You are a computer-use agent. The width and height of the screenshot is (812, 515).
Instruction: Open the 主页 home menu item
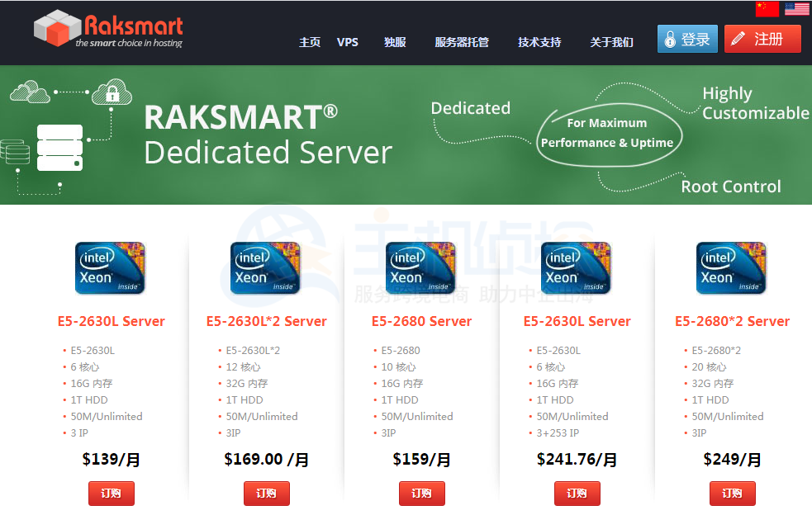pyautogui.click(x=310, y=42)
